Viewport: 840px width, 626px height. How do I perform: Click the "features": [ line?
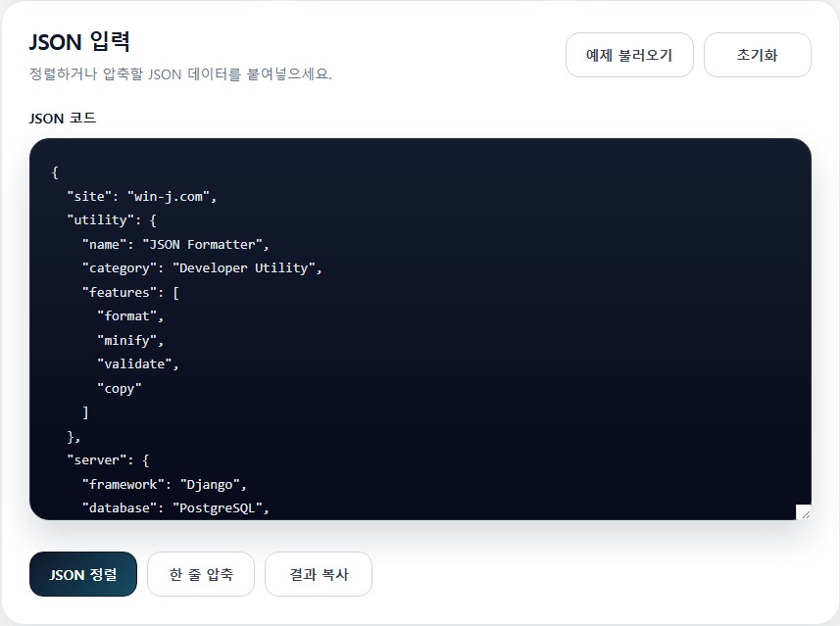point(130,292)
